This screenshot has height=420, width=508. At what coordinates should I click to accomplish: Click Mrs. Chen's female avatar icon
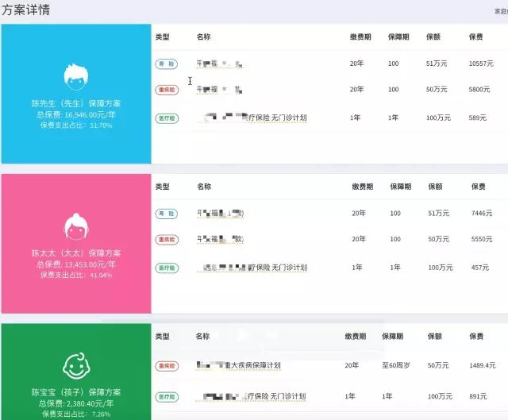click(76, 227)
